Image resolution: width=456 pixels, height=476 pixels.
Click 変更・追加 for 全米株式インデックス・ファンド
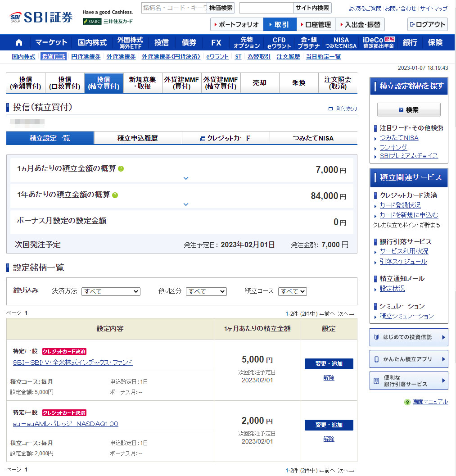click(329, 364)
